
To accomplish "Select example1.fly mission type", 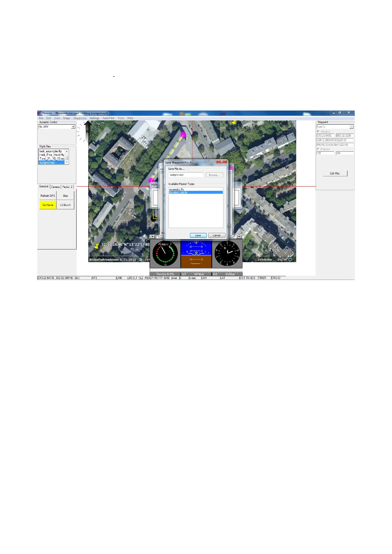I will tap(196, 189).
